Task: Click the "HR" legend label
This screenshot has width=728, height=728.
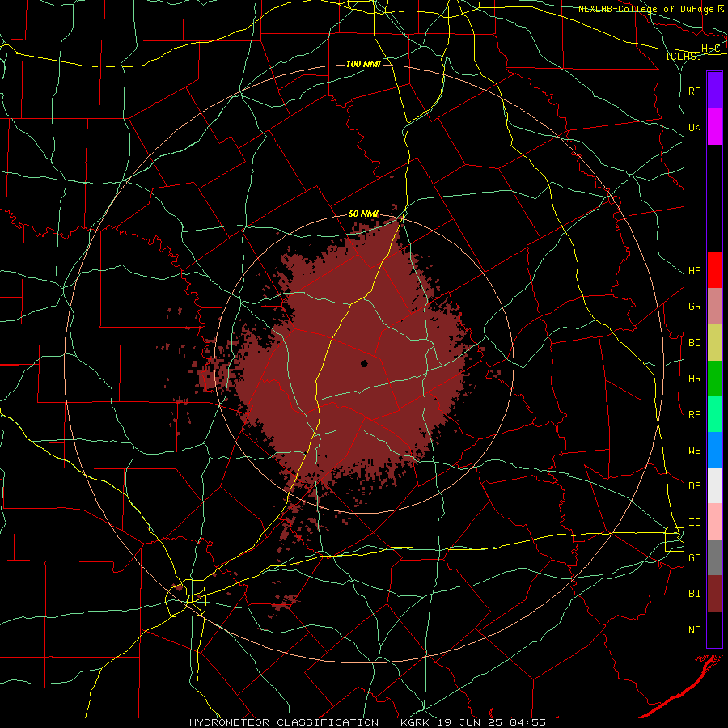Action: pos(695,379)
